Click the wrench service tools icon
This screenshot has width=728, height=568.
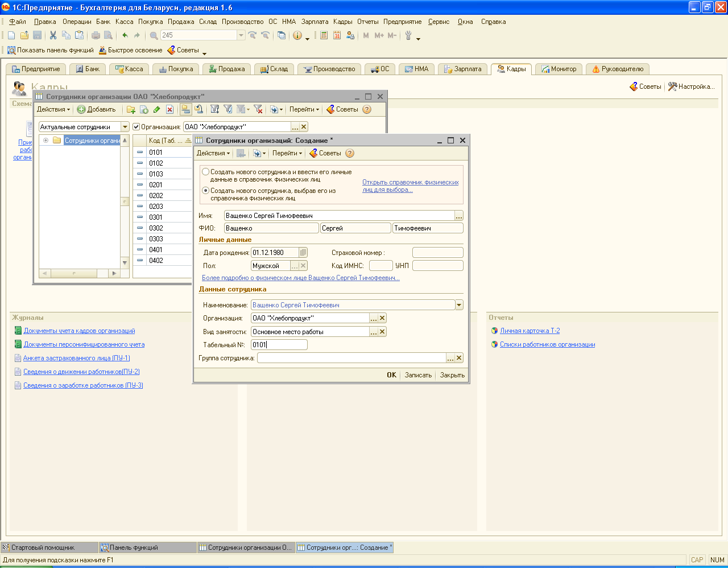pyautogui.click(x=408, y=35)
